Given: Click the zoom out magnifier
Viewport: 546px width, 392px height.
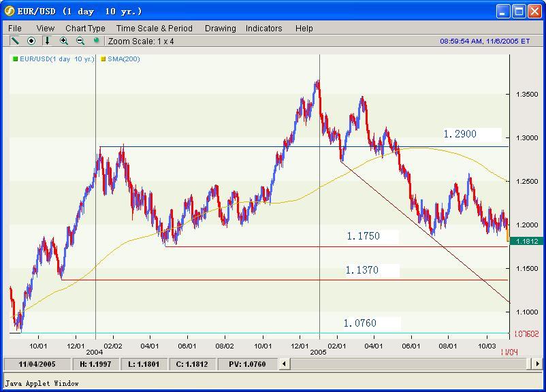Looking at the screenshot, I should pyautogui.click(x=80, y=41).
